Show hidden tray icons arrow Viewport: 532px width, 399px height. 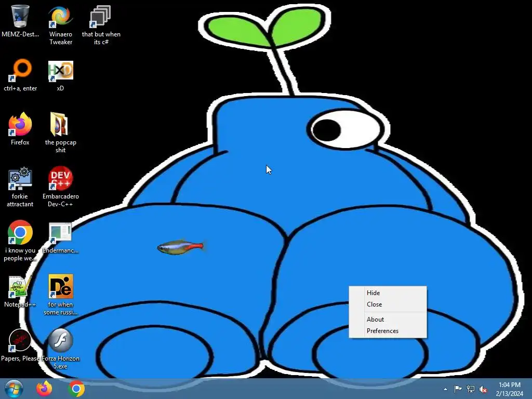point(445,389)
